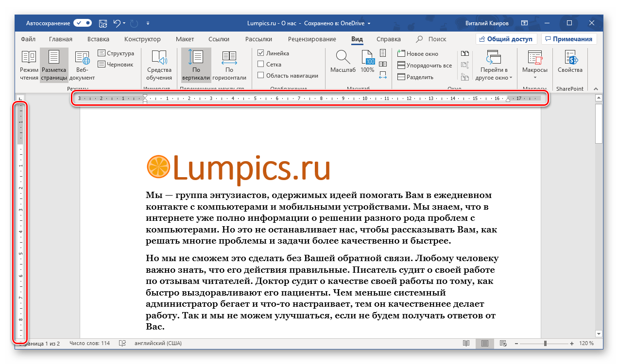Click the Ribbon Display Options icon
618x364 pixels.
[x=524, y=23]
